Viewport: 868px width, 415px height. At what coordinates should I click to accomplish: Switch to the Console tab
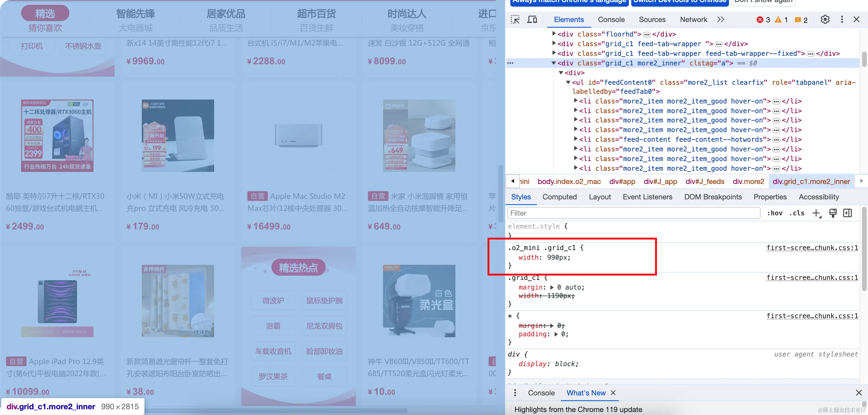[611, 20]
